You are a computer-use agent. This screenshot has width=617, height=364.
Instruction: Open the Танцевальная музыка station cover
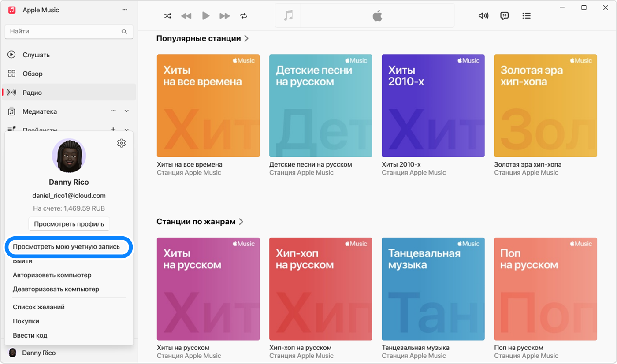click(x=433, y=289)
